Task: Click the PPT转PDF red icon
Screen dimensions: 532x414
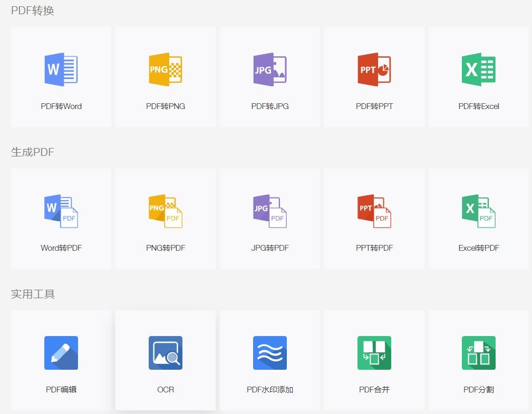Action: (374, 211)
